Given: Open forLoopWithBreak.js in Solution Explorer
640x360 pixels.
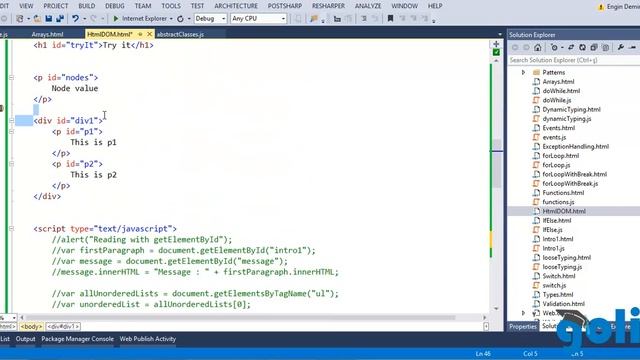Looking at the screenshot, I should [x=570, y=183].
